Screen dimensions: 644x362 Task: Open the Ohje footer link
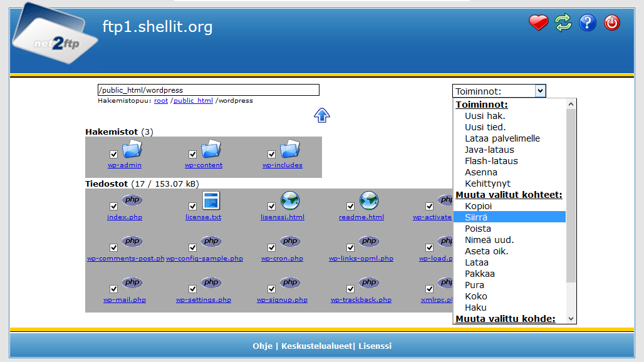click(x=262, y=346)
